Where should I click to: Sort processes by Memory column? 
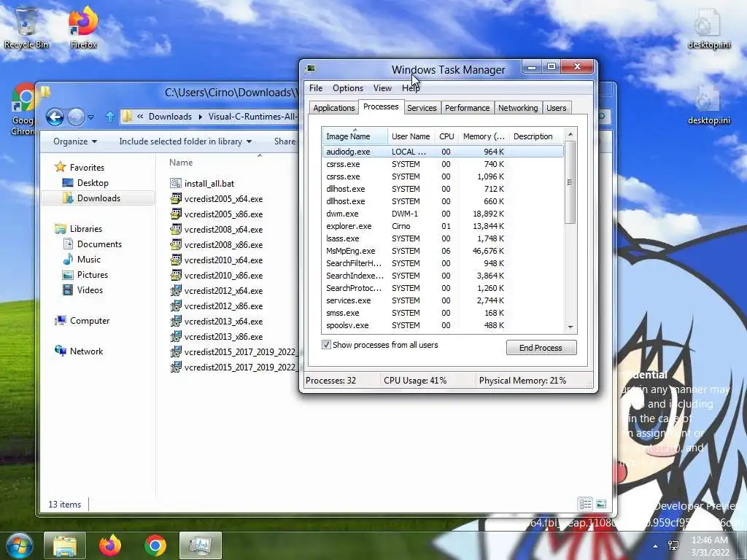pos(484,136)
